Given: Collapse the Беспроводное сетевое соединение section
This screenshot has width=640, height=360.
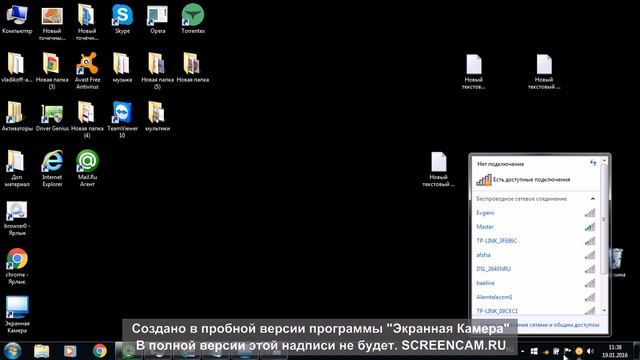Looking at the screenshot, I should [x=593, y=199].
